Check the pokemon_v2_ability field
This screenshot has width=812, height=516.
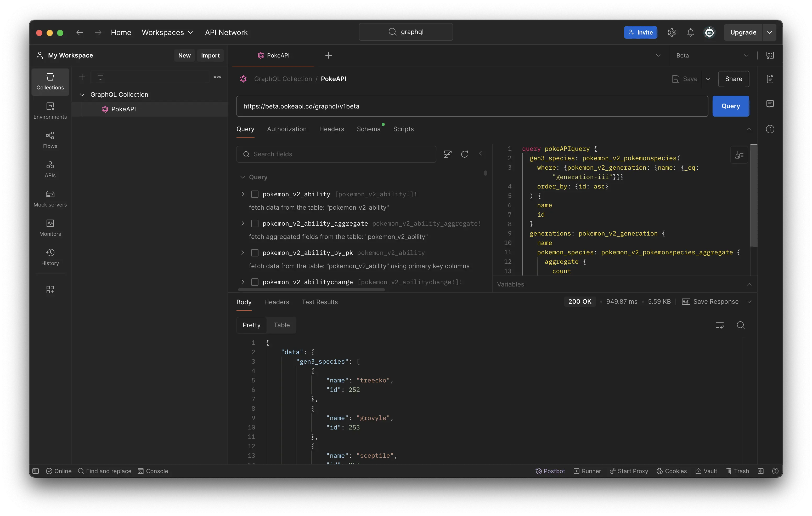pos(255,194)
